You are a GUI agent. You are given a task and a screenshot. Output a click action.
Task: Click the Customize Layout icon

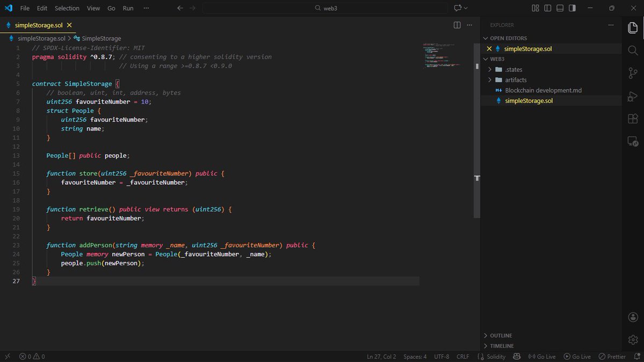[x=535, y=8]
